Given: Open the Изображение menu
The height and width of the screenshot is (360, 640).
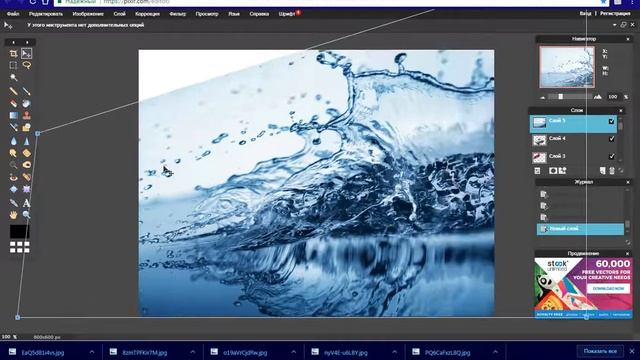Looking at the screenshot, I should (88, 14).
